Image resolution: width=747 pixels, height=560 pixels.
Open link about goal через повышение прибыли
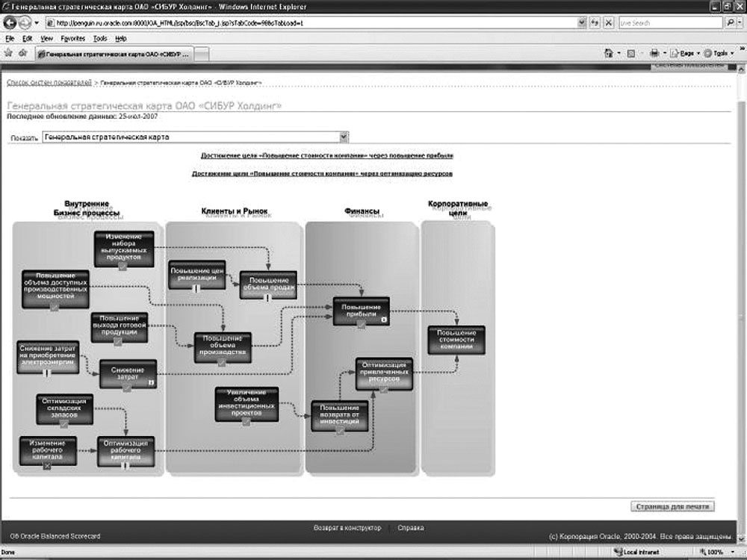(327, 156)
